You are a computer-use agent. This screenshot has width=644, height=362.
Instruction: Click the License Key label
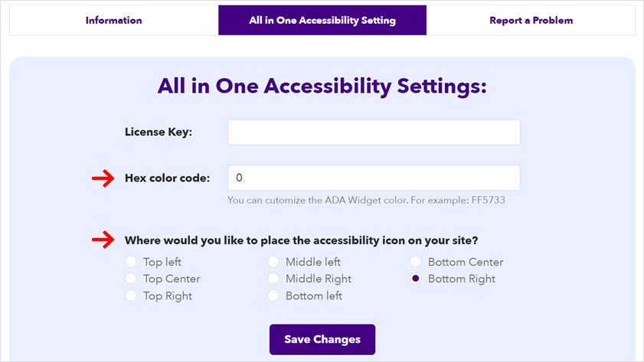pos(159,132)
